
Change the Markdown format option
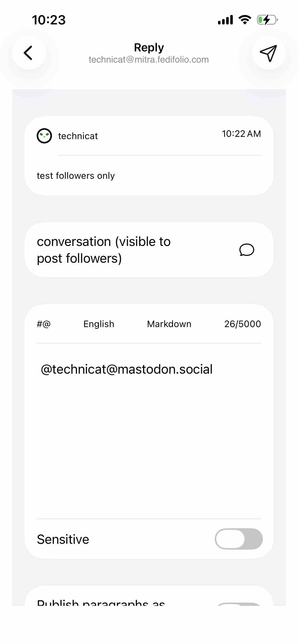point(169,324)
